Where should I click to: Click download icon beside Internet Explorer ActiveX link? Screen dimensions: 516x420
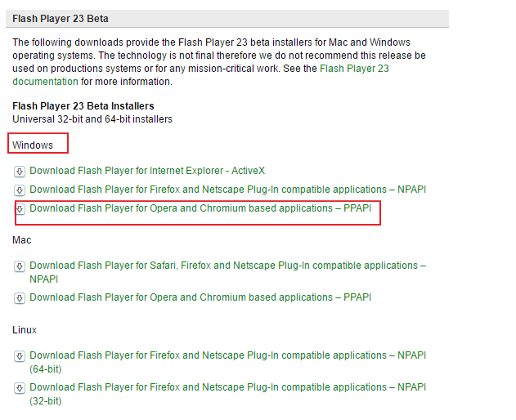(x=20, y=172)
